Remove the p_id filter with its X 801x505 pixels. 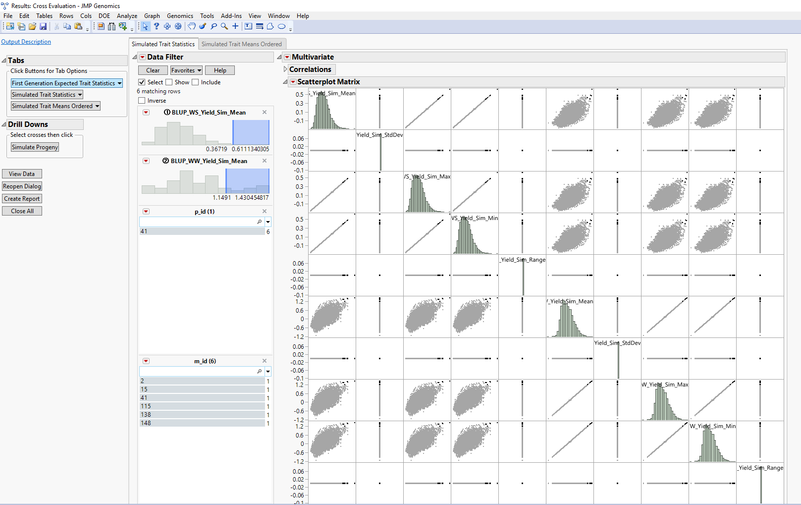265,211
